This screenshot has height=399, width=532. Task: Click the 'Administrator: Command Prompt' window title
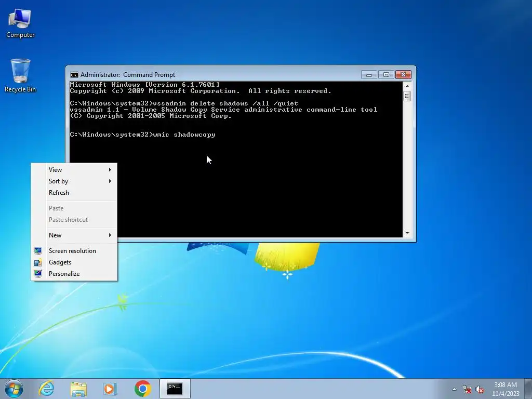pyautogui.click(x=128, y=75)
